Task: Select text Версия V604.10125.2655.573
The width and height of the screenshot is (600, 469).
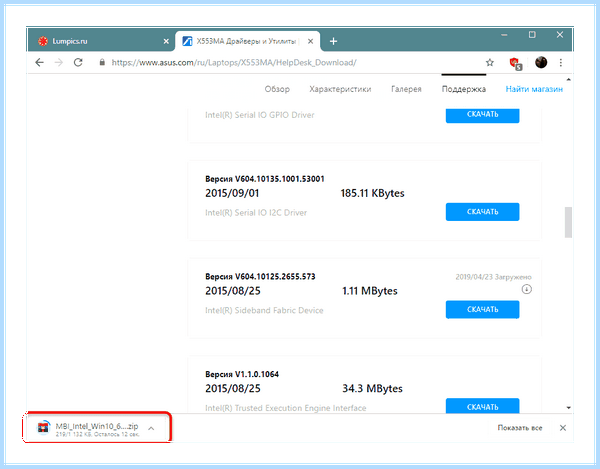Action: (x=260, y=277)
